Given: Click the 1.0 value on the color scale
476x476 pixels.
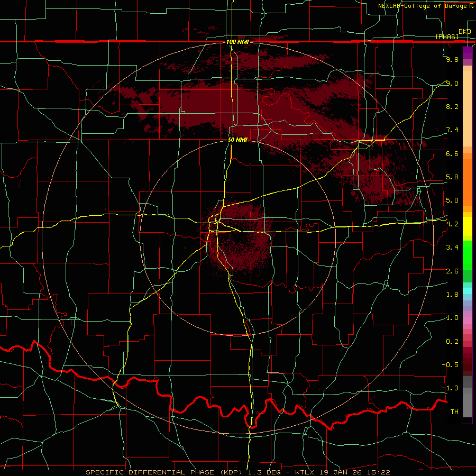Looking at the screenshot, I should point(452,317).
